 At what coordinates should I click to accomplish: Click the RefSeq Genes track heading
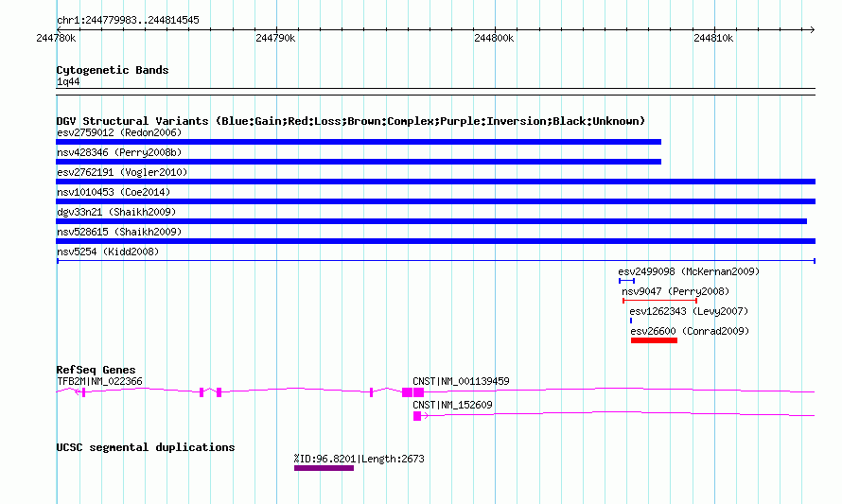[x=96, y=370]
